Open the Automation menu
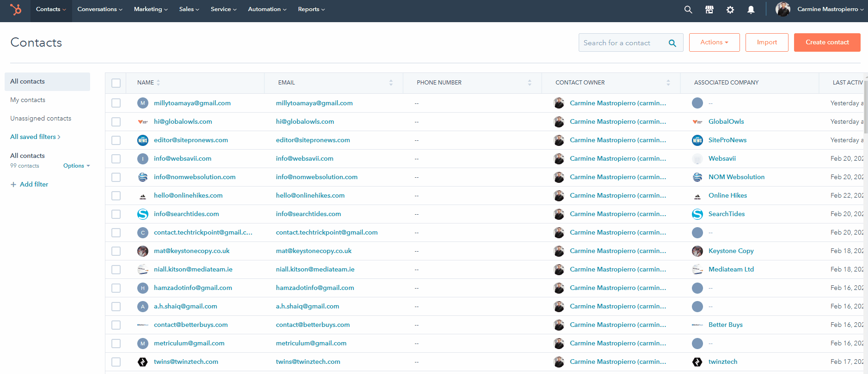Image resolution: width=868 pixels, height=374 pixels. click(267, 9)
